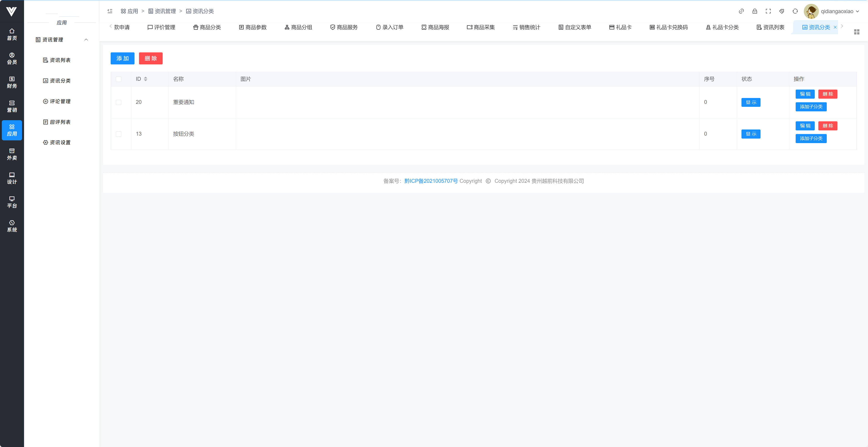
Task: Open the 营销 section in left rail
Action: coord(12,106)
